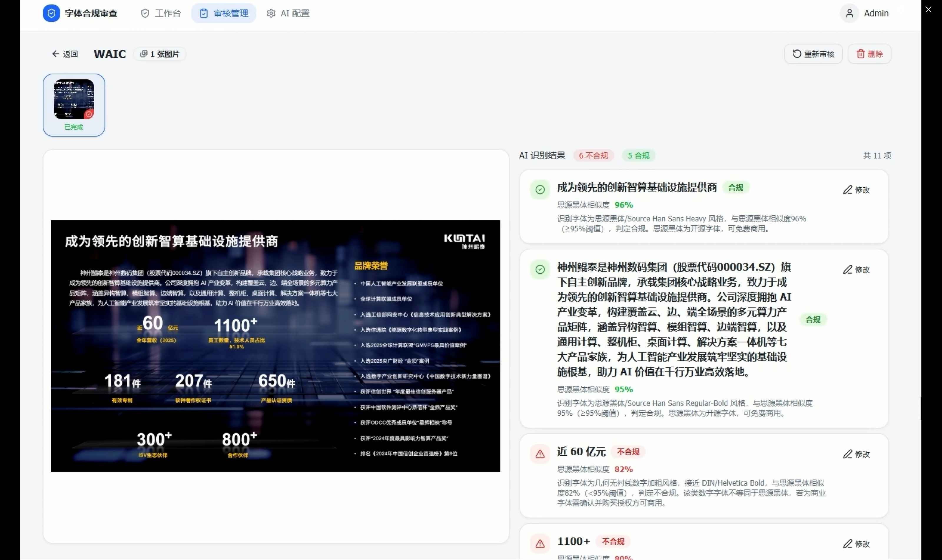
Task: Click the 合规 tag beside 神州鲲泰 paragraph
Action: point(813,320)
